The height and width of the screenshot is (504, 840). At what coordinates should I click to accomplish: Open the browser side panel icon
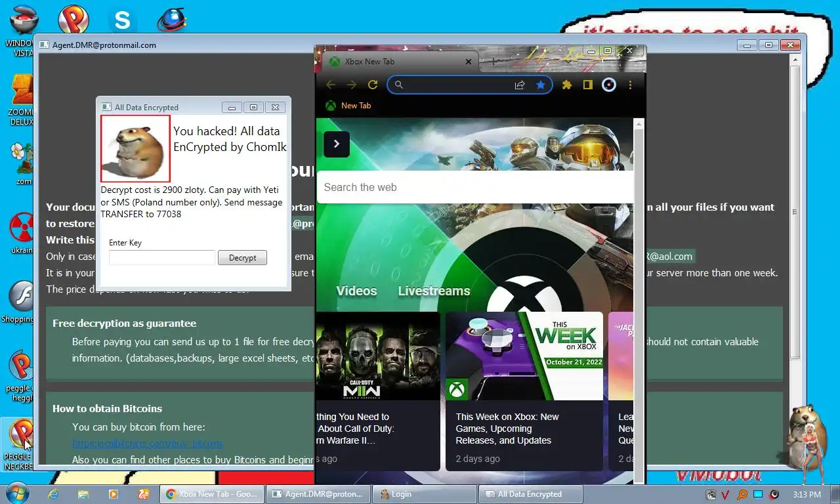tap(588, 85)
